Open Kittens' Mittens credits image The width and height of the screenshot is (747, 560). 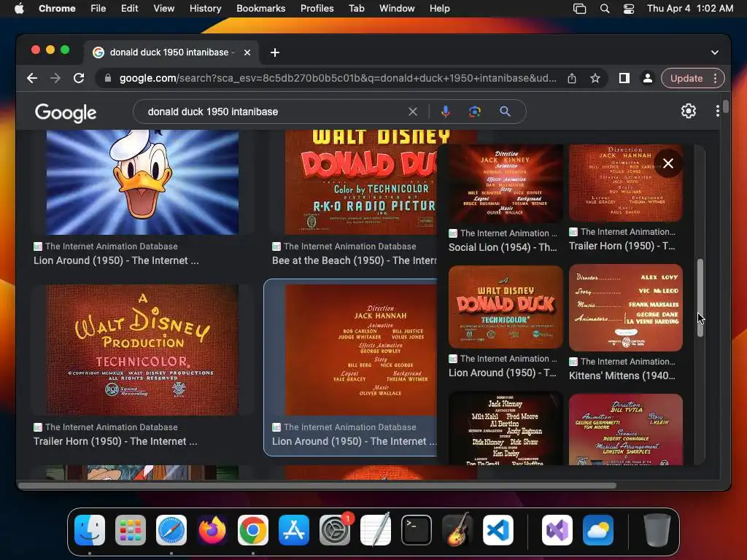pos(625,308)
